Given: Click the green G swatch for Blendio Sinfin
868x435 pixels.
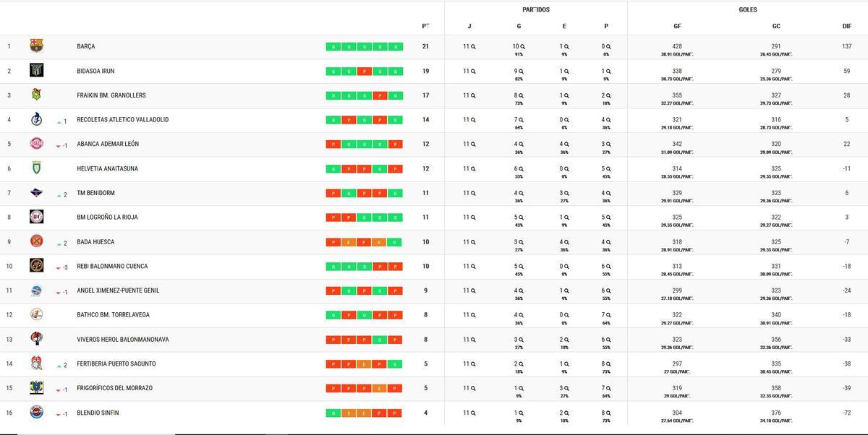Looking at the screenshot, I should (333, 413).
